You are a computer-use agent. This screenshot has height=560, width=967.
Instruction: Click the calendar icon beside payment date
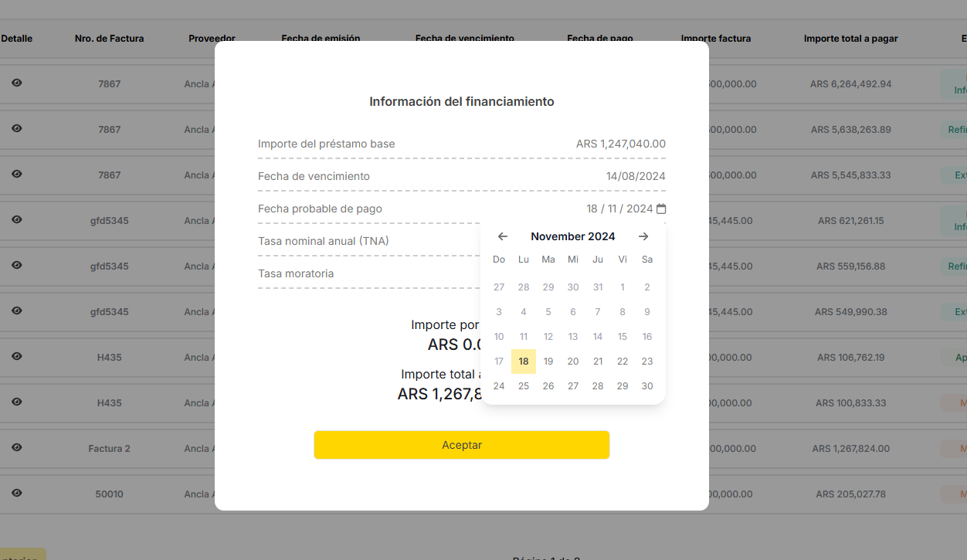(661, 209)
